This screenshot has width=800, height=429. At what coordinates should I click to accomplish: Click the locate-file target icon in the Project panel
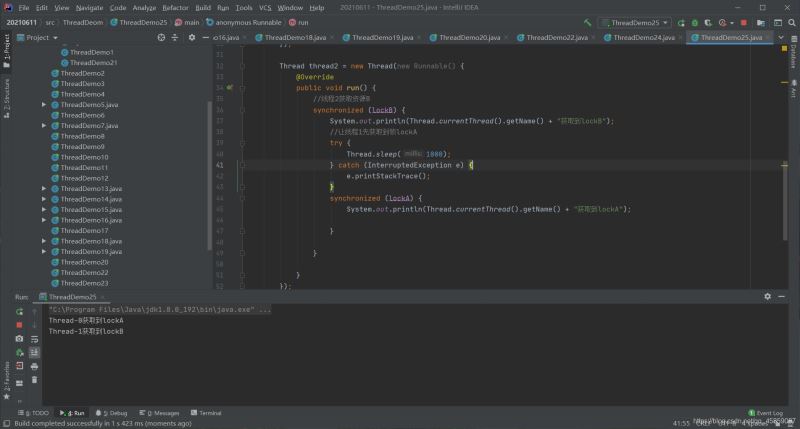(x=161, y=37)
